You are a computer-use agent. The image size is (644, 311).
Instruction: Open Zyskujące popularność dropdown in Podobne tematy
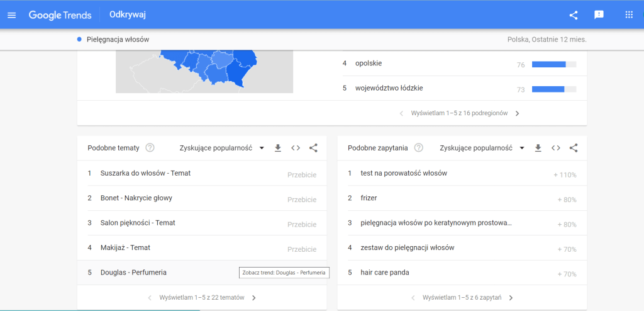(222, 148)
